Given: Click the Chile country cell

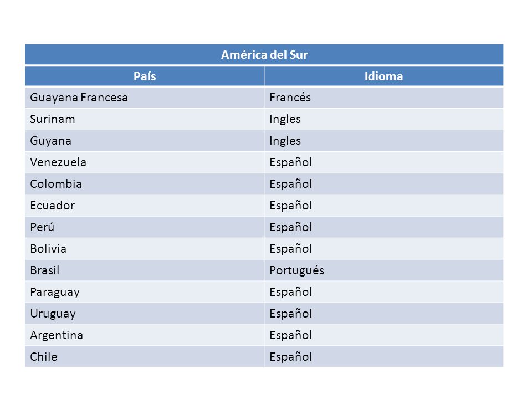Looking at the screenshot, I should click(x=145, y=356).
